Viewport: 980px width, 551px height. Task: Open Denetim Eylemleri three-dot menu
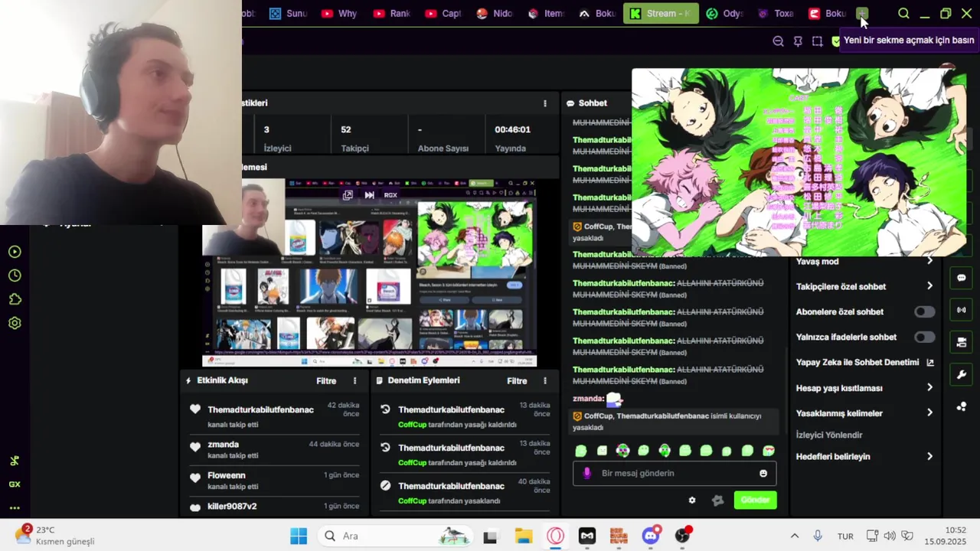pos(545,380)
